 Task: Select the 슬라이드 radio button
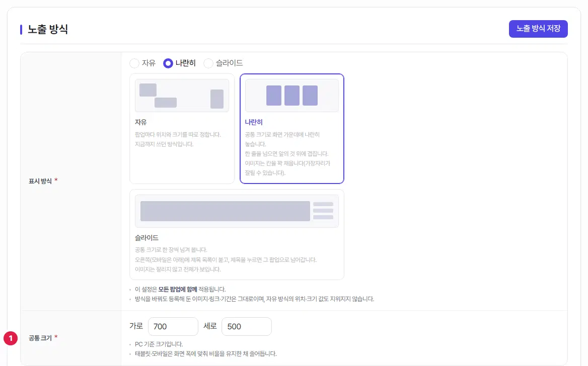(x=208, y=63)
